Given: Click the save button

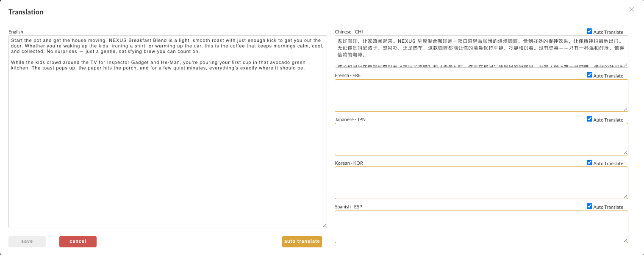Looking at the screenshot, I should coord(27,241).
